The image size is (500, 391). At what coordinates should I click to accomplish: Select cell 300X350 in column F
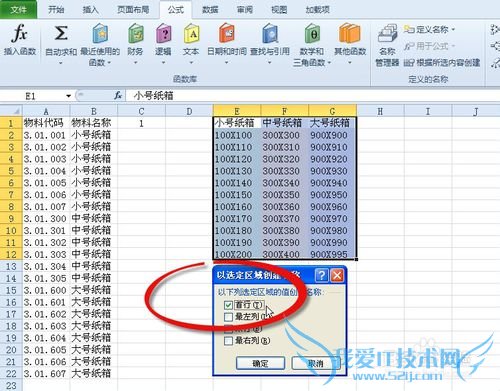coord(284,195)
